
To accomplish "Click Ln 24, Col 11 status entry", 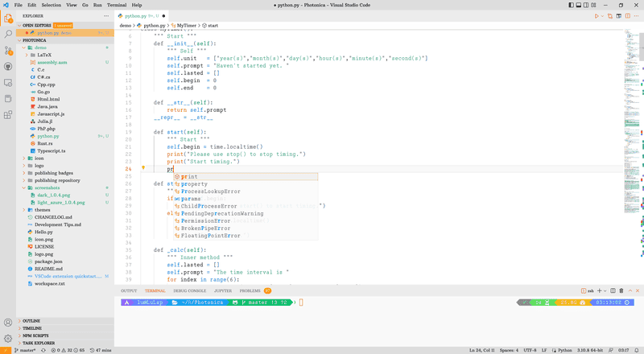I will pyautogui.click(x=482, y=350).
